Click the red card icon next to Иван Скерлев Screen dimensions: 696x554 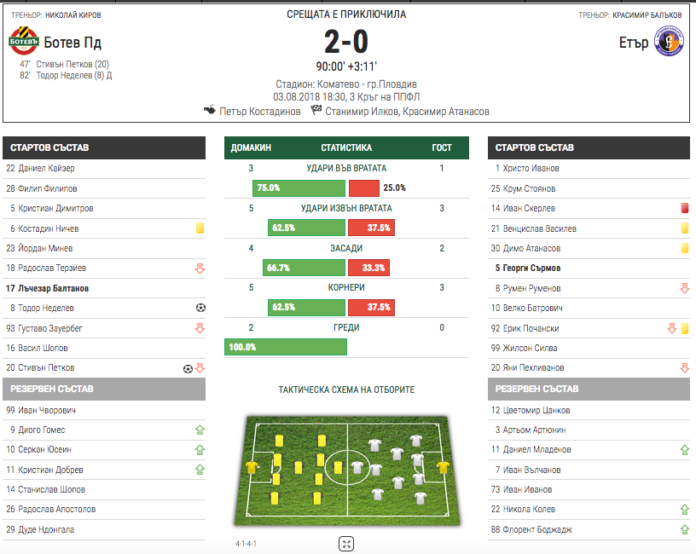point(684,208)
